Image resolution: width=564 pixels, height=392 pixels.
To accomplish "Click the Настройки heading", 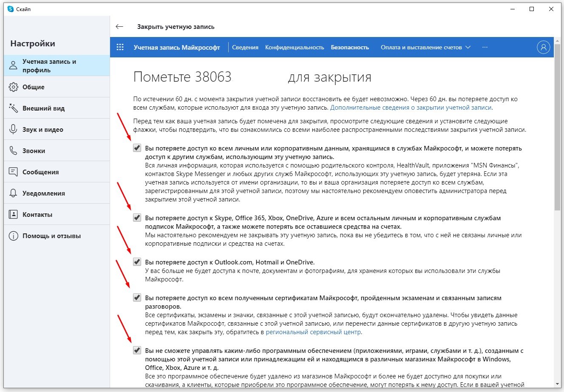I will click(x=33, y=43).
